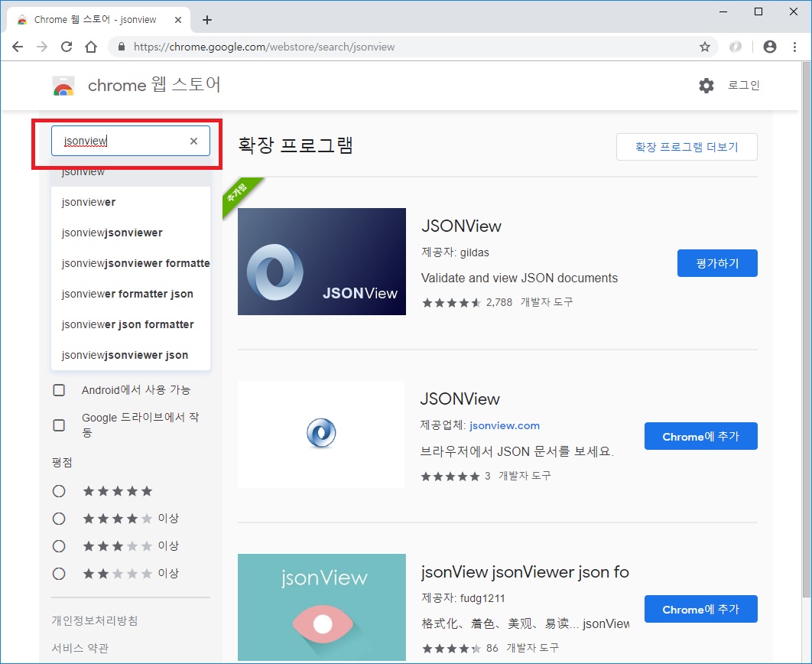Enable 'Google 드라이브에서 작동' checkbox
Viewport: 812px width, 664px height.
59,425
